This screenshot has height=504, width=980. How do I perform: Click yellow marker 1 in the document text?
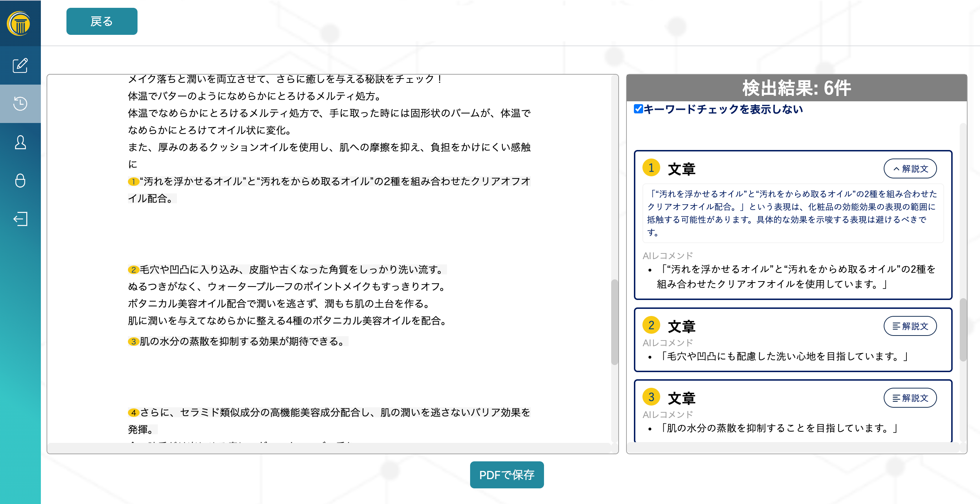coord(133,182)
